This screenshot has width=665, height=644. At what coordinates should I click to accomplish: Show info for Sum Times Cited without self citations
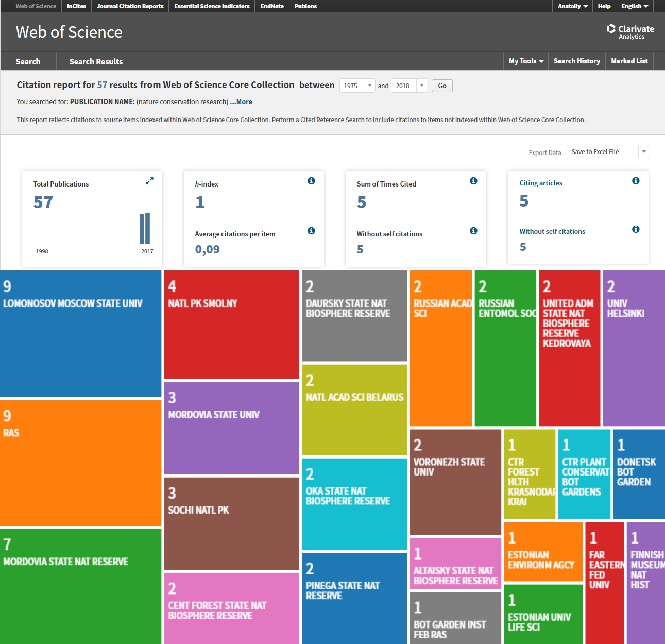coord(473,231)
